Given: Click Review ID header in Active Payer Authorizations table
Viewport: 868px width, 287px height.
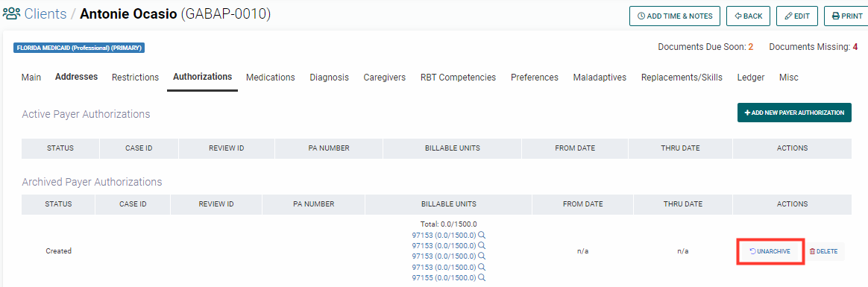Looking at the screenshot, I should pyautogui.click(x=227, y=148).
